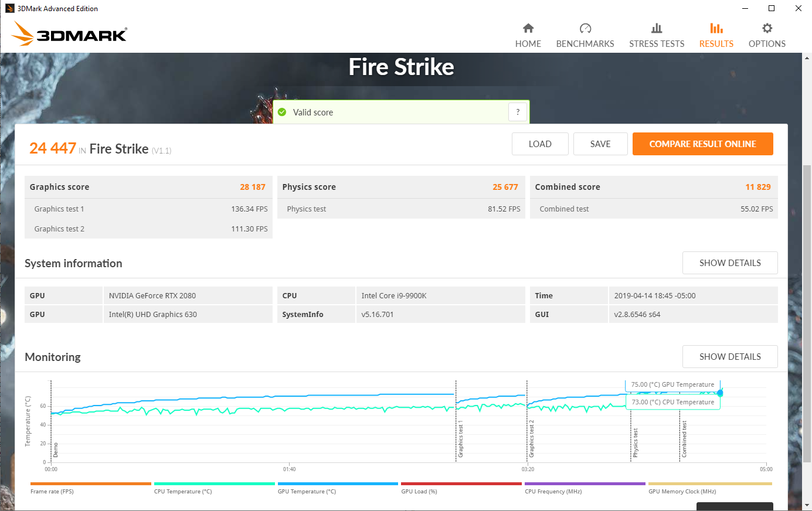Click the Time value 2019-04-14 18:45
The height and width of the screenshot is (511, 812).
pos(655,296)
